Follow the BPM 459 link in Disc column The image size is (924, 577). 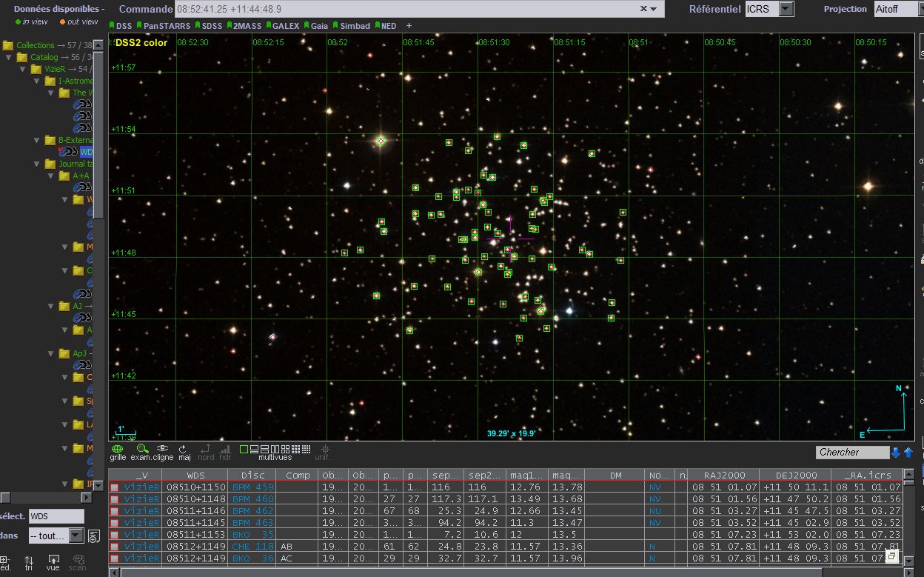pyautogui.click(x=253, y=487)
